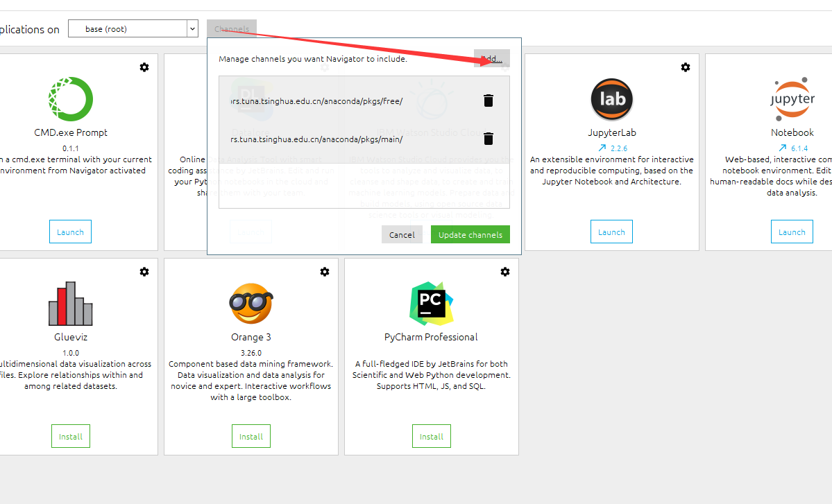Viewport: 832px width, 504px height.
Task: Open the Glueviz gear options
Action: [144, 272]
